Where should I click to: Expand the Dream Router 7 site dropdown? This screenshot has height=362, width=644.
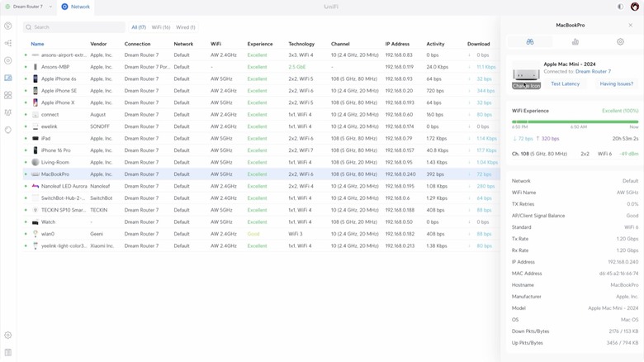tap(50, 7)
